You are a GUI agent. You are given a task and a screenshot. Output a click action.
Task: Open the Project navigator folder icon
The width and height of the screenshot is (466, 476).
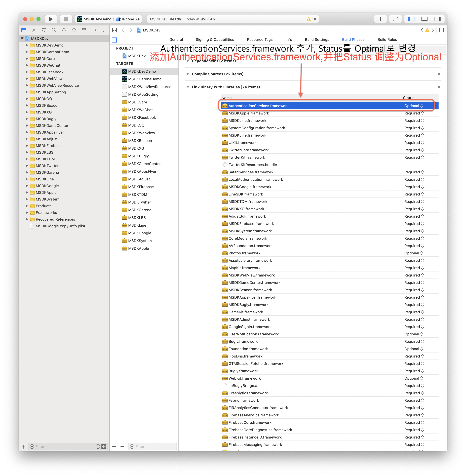24,30
